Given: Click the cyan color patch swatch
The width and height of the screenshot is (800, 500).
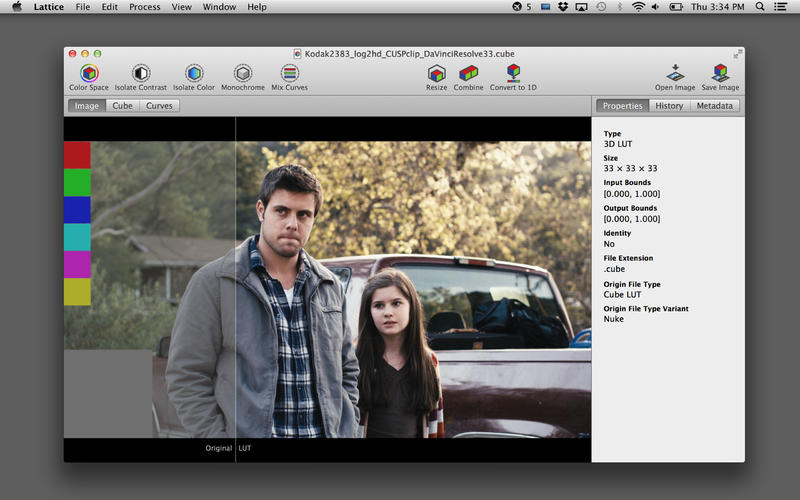Looking at the screenshot, I should 77,237.
